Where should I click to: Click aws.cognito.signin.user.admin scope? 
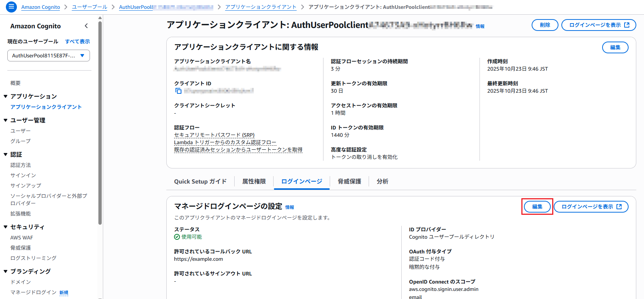coord(444,289)
